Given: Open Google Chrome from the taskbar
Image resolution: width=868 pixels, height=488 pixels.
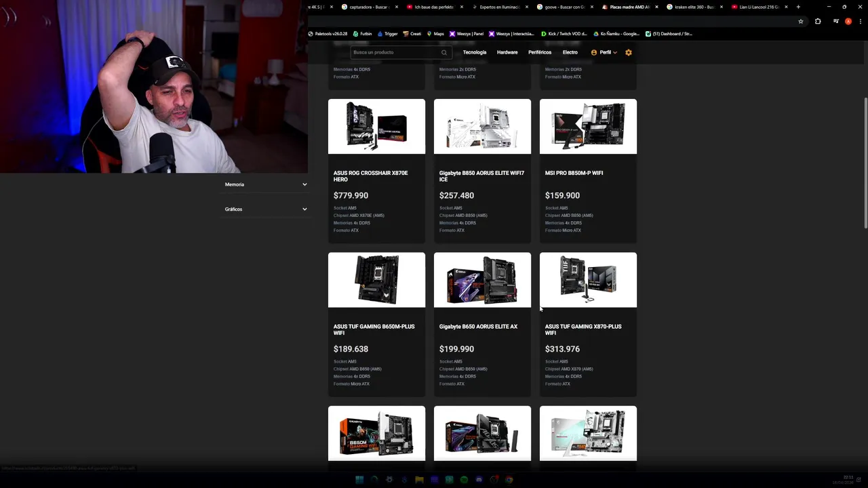Looking at the screenshot, I should (509, 479).
